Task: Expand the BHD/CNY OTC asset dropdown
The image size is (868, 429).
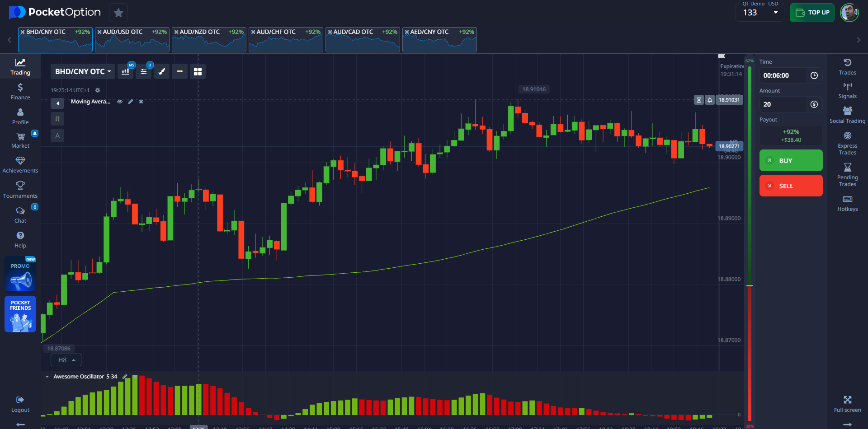Action: point(83,71)
